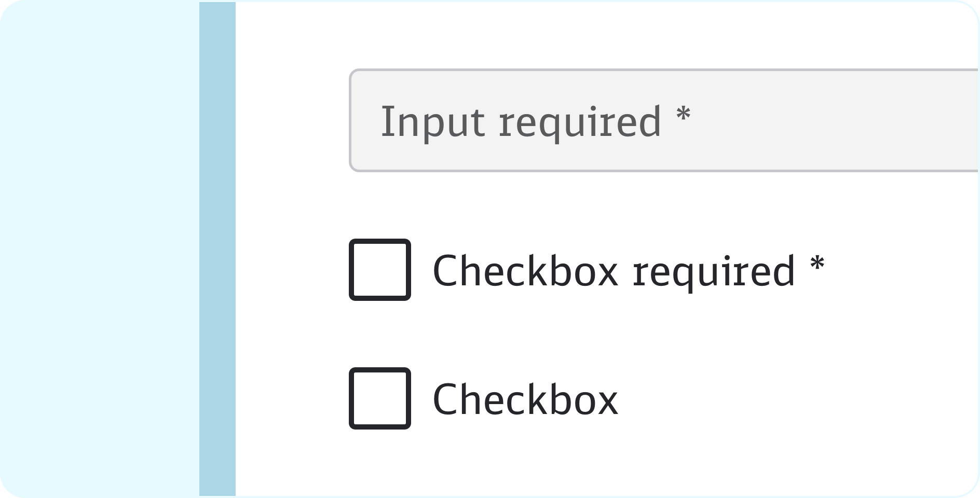
Task: Click the asterisk after "Checkbox required"
Action: 817,264
